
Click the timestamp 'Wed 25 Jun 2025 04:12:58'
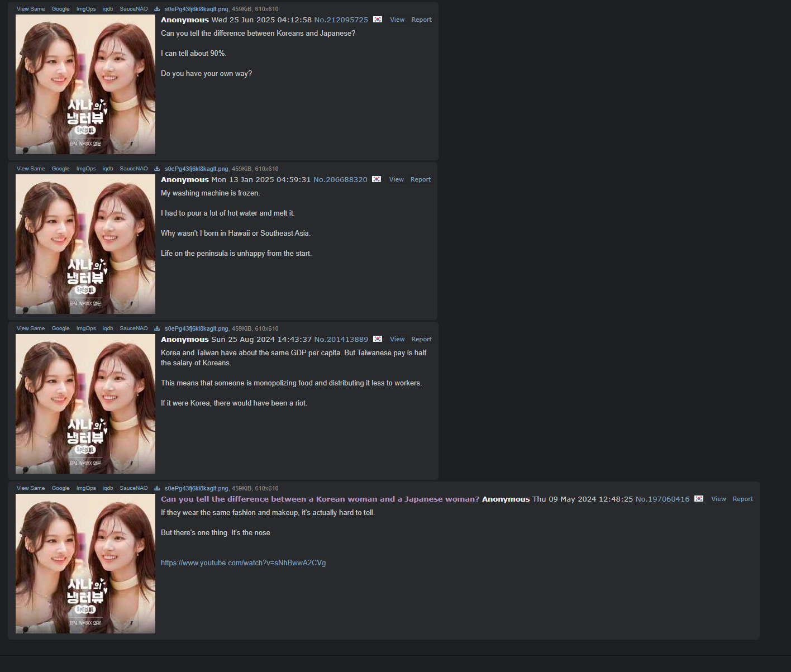[x=261, y=20]
